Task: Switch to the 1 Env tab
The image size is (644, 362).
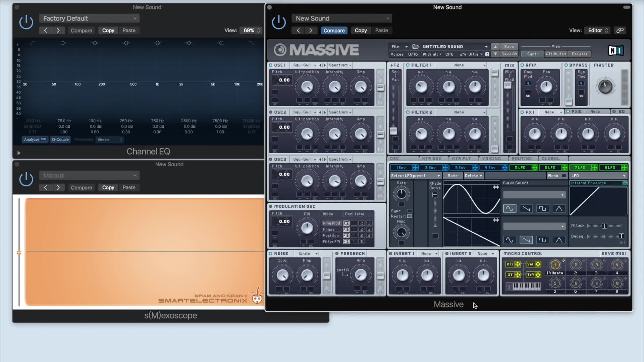Action: [401, 168]
